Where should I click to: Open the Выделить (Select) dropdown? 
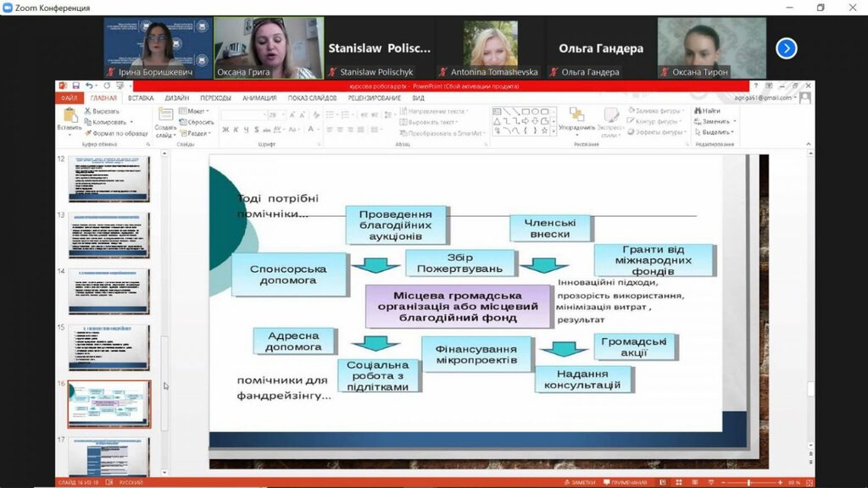click(715, 132)
